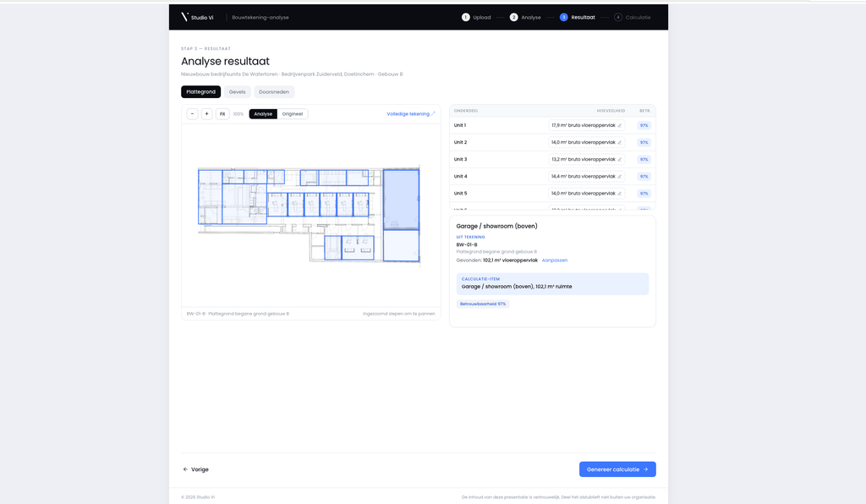This screenshot has width=866, height=504.
Task: Click the Betrouwbaarheid 97% badge
Action: (483, 304)
